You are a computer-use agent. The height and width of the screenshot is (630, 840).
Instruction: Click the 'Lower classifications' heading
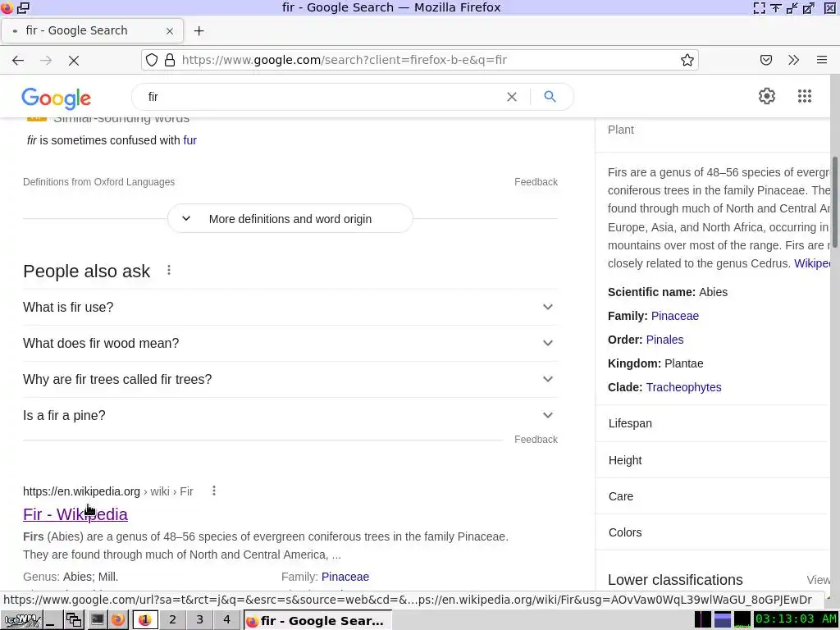click(x=675, y=580)
